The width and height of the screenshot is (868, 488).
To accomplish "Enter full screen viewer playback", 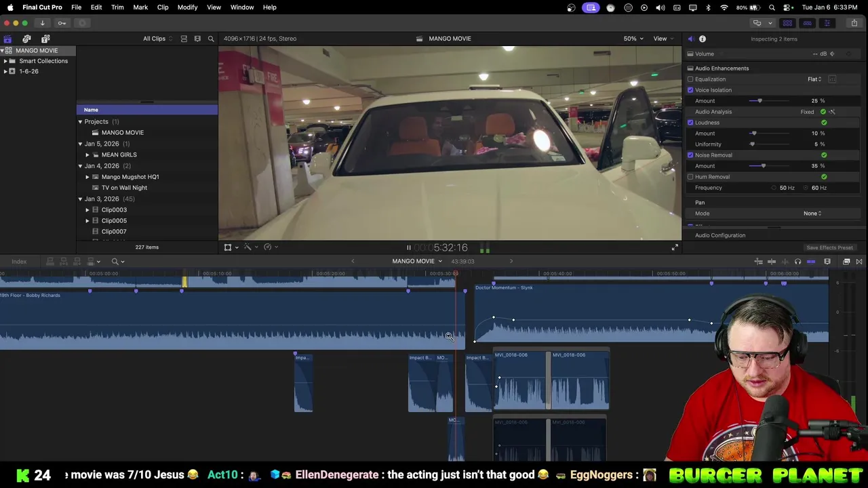I will (675, 247).
